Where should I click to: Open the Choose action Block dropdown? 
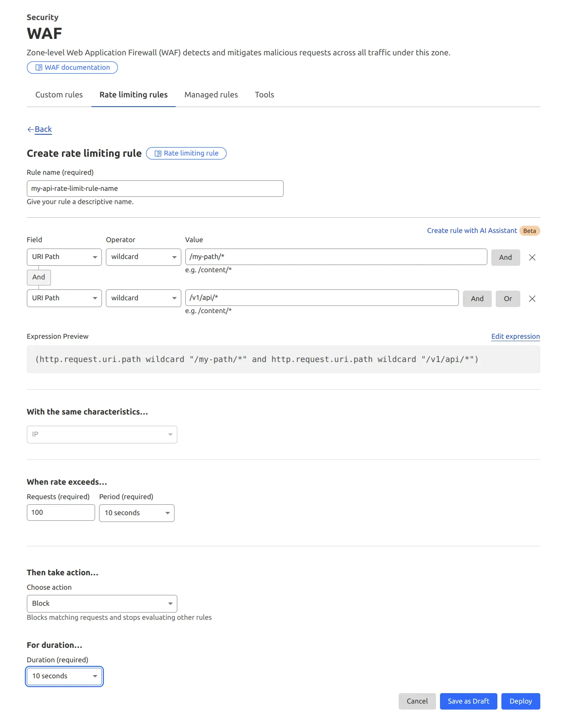tap(102, 604)
